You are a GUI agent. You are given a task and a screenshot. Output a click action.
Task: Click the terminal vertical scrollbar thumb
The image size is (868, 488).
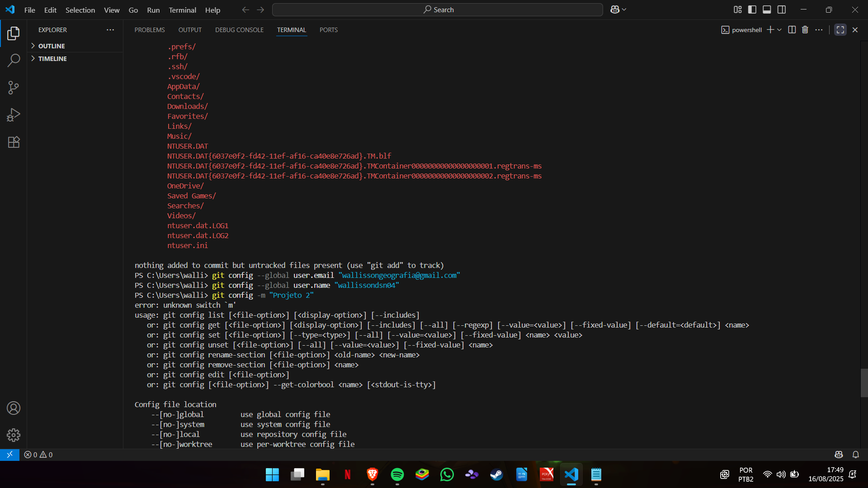click(x=864, y=383)
